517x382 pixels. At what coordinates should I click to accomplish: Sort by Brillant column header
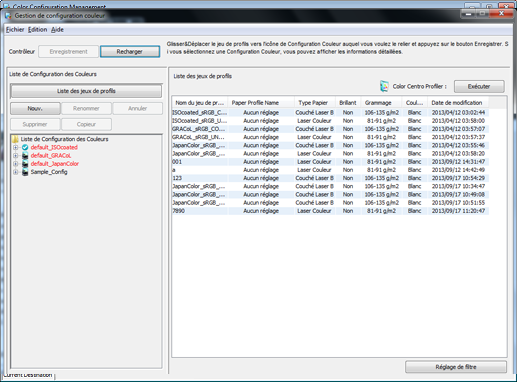point(348,103)
